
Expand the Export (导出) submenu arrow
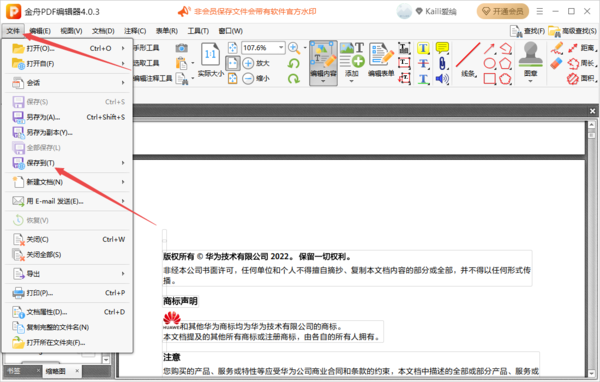tap(123, 274)
